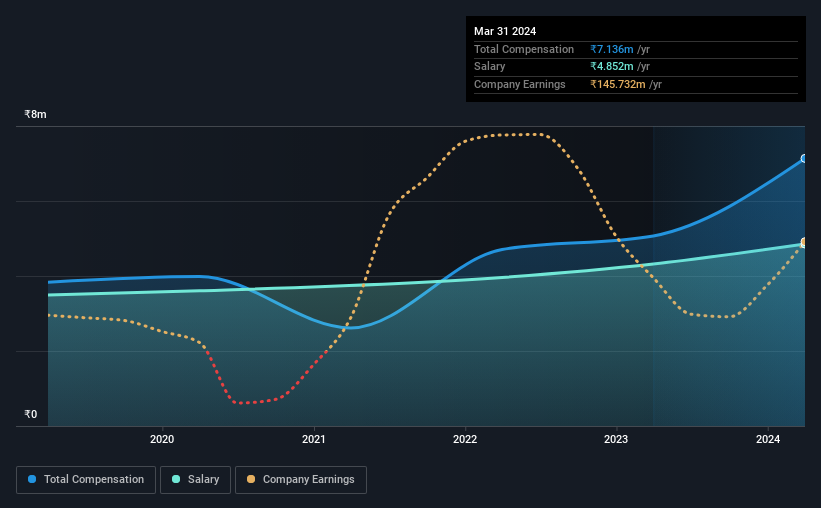This screenshot has height=508, width=821.
Task: Click the orange Company Earnings legend dot
Action: pos(251,479)
